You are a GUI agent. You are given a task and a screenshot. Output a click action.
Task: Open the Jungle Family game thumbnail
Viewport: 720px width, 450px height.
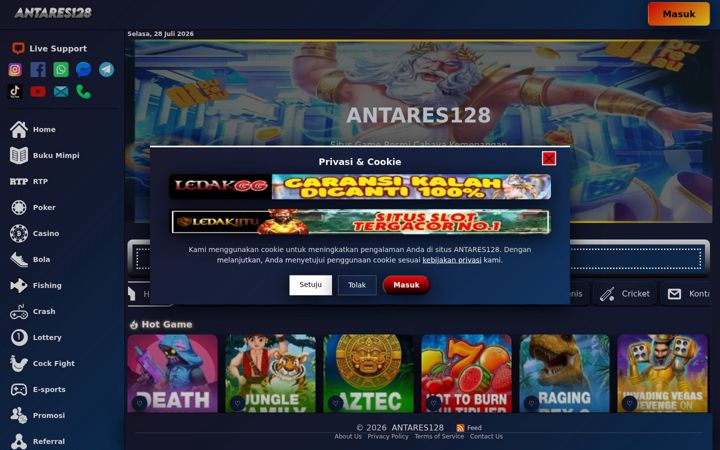pos(270,373)
